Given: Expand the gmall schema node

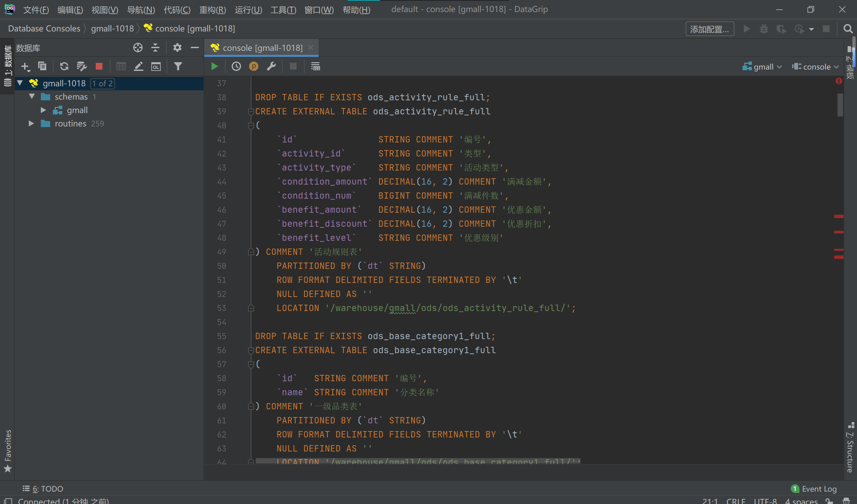Looking at the screenshot, I should (x=43, y=110).
